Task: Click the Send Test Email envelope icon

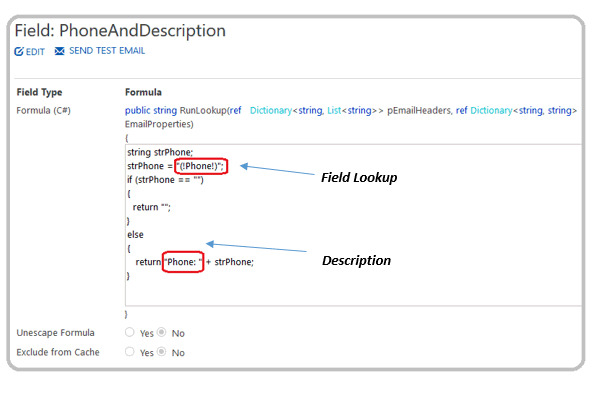Action: click(59, 51)
